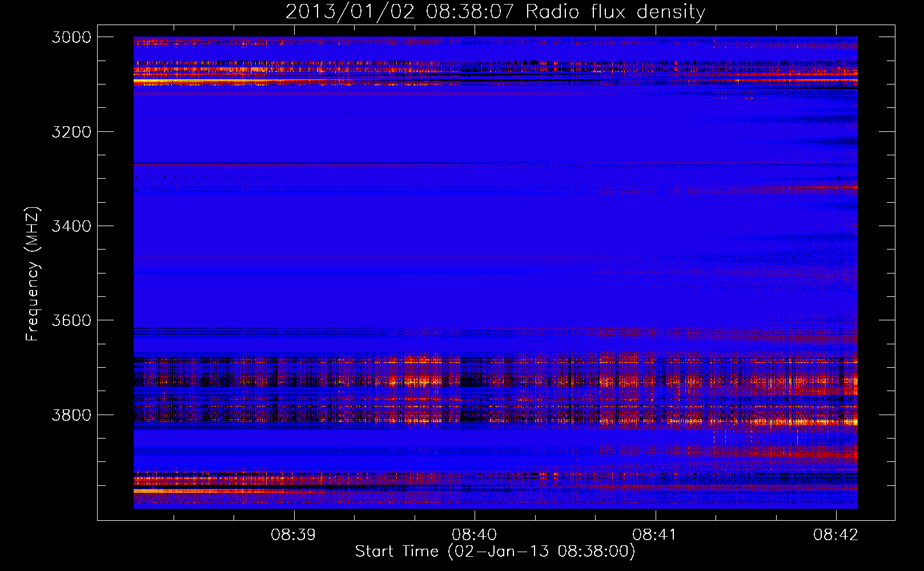The width and height of the screenshot is (924, 571).
Task: Click the 08:39 time tick label
Action: [294, 535]
